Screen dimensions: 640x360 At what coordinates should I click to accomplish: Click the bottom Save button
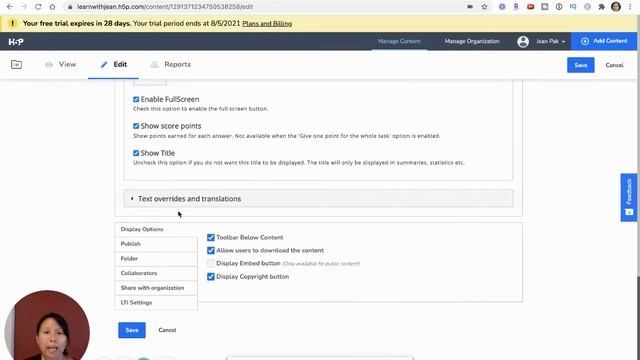click(132, 330)
